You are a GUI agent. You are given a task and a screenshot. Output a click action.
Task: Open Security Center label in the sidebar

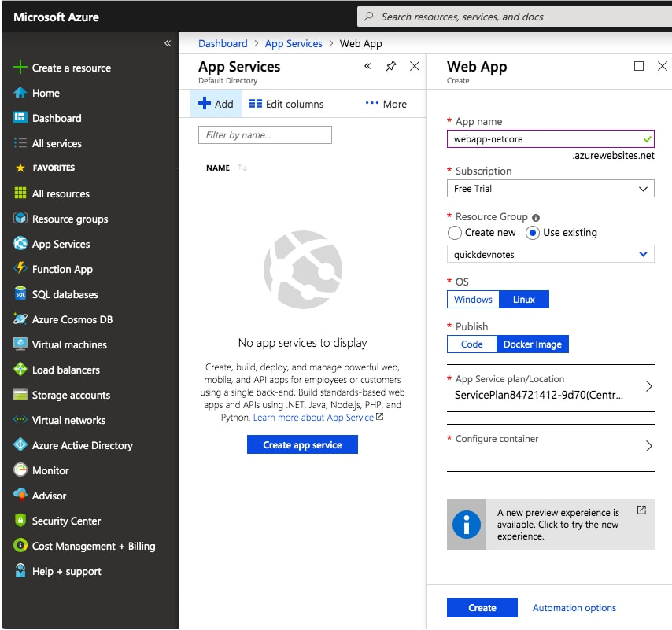66,521
